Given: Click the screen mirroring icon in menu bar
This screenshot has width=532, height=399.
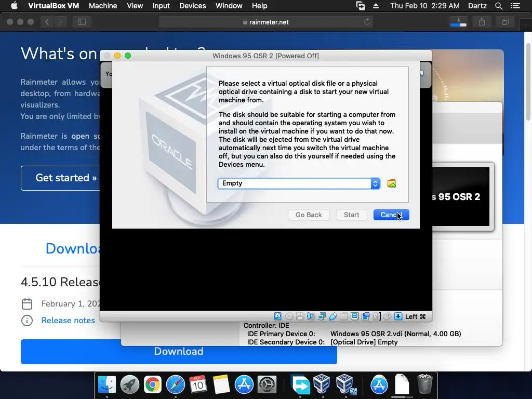Looking at the screenshot, I should pyautogui.click(x=361, y=6).
